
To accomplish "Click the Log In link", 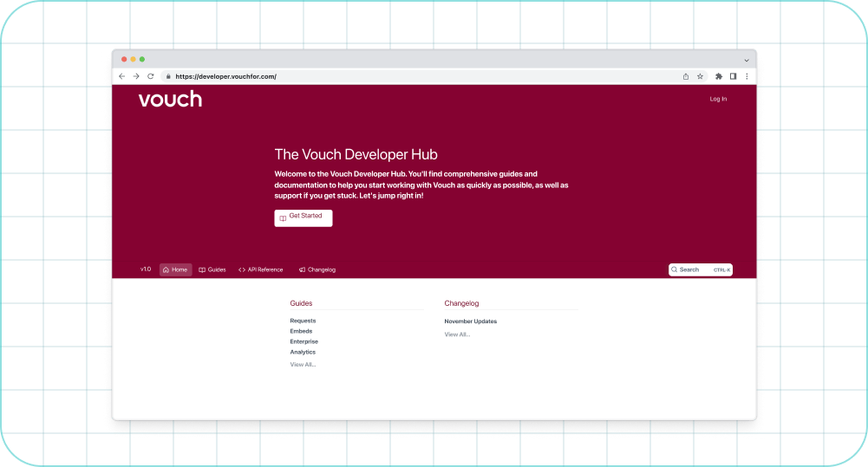I will [718, 99].
